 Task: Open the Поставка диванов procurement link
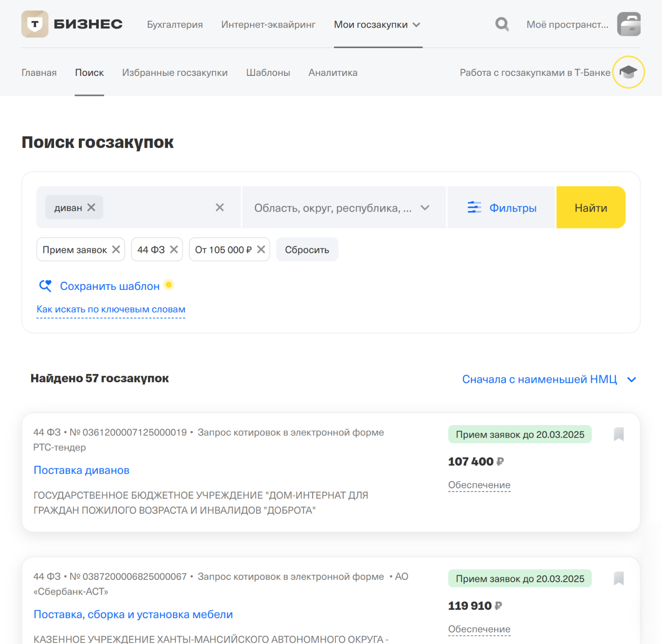click(x=81, y=470)
